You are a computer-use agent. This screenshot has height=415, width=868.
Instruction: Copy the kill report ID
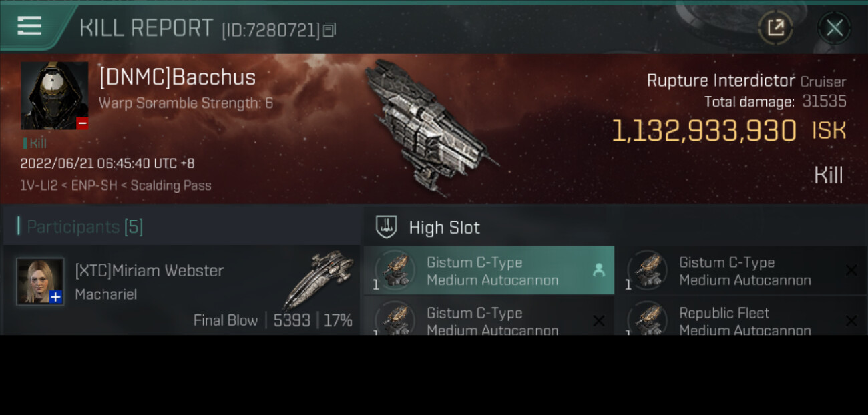329,30
